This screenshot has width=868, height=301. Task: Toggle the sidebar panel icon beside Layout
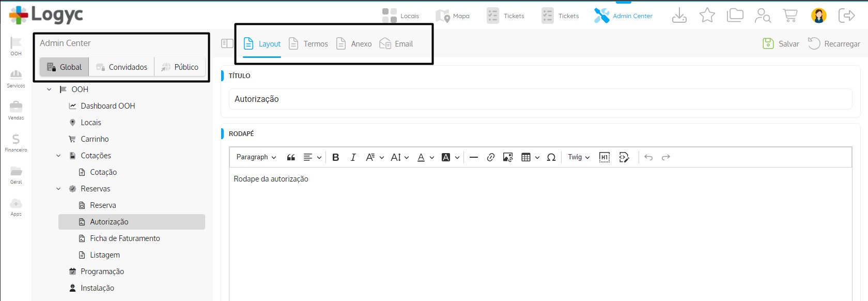tap(227, 43)
